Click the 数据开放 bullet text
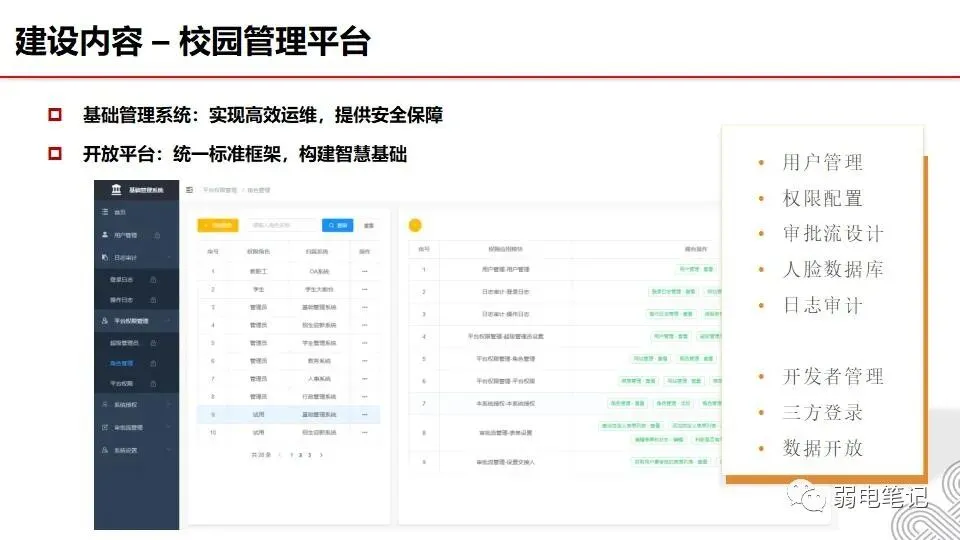Screen dimensions: 960x540 tap(822, 448)
